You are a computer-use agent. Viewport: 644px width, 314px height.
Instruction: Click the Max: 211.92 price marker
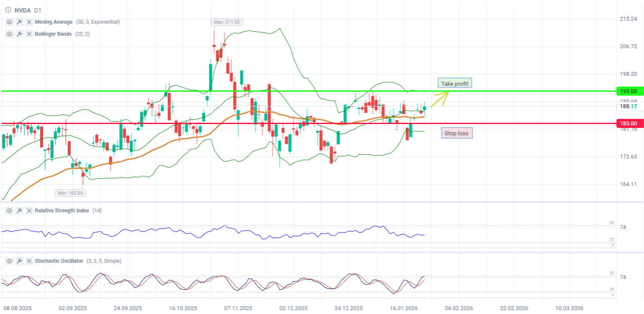[227, 22]
